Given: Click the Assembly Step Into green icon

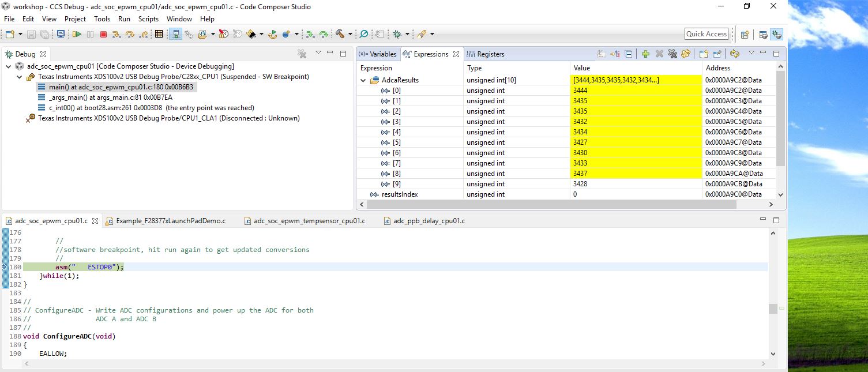Looking at the screenshot, I should (x=310, y=35).
